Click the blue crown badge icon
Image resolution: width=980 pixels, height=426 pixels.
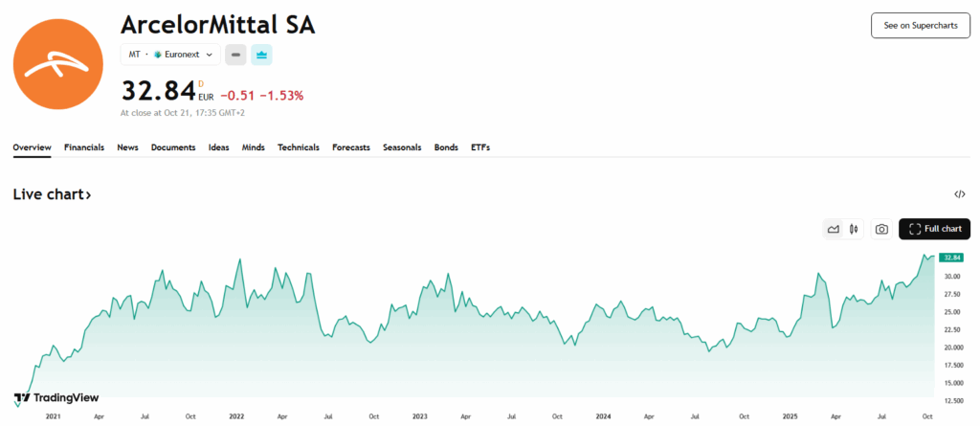[x=261, y=55]
